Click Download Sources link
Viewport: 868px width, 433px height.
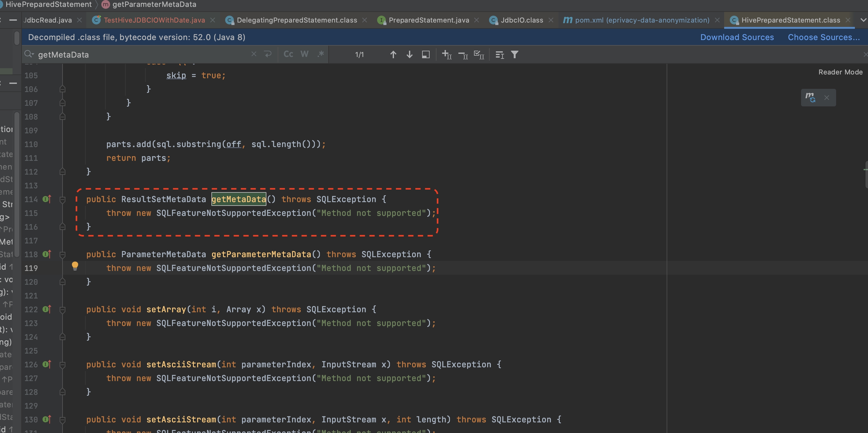(x=737, y=37)
